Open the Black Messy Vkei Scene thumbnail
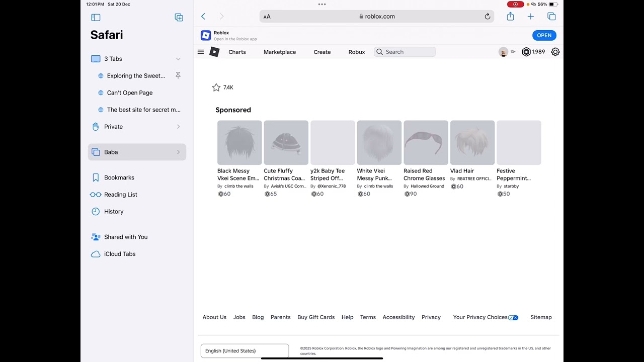644x362 pixels. tap(239, 143)
